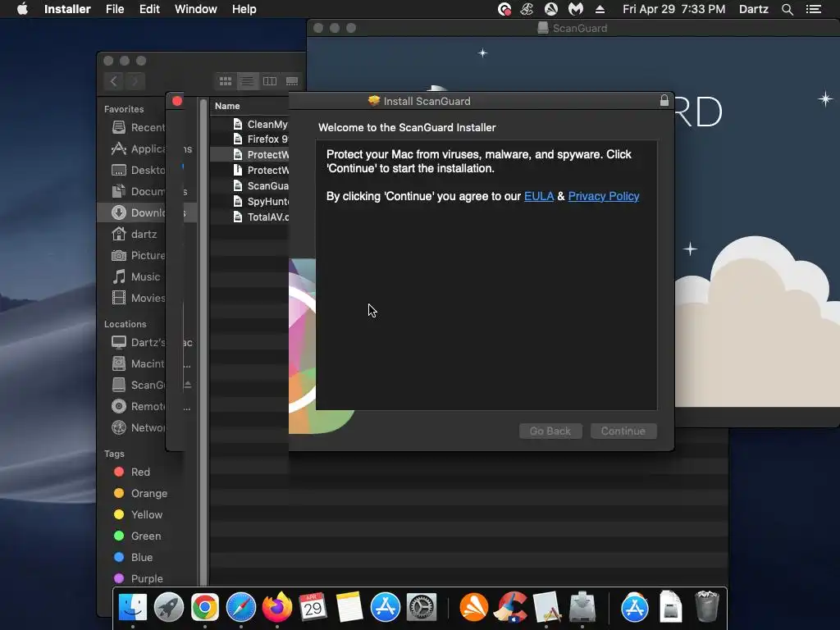Click the Go Back button

[x=550, y=431]
